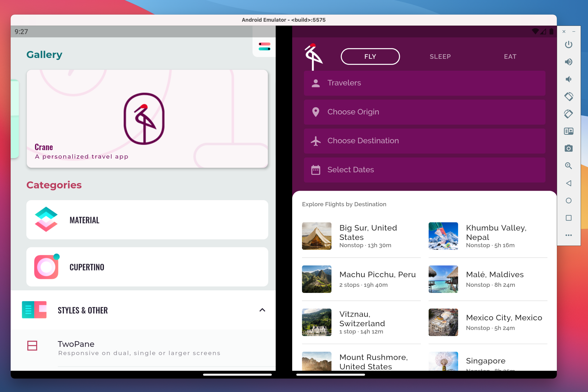Click the volume up button on emulator sidebar
The image size is (588, 392).
coord(568,61)
